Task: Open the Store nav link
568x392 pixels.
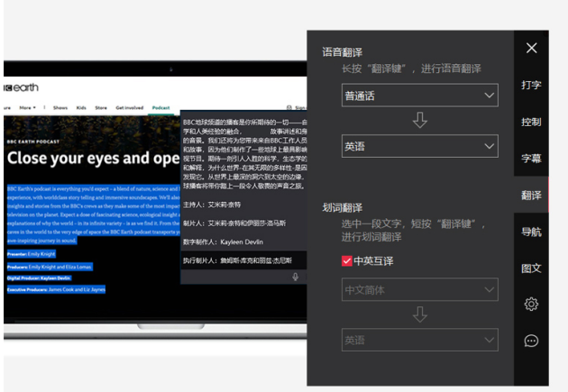Action: pos(101,108)
